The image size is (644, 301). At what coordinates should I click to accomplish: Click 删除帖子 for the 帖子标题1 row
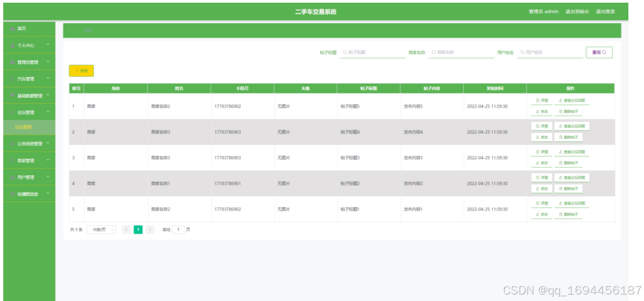point(569,214)
